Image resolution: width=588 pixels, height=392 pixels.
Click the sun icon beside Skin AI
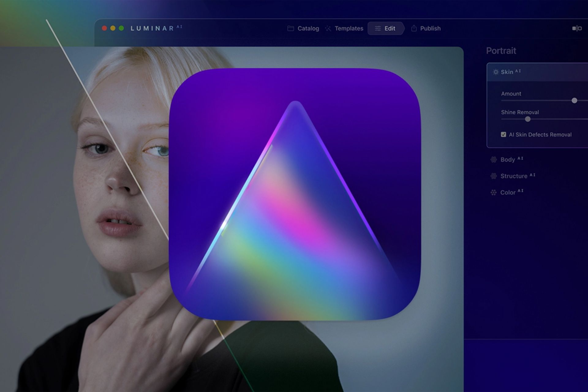[x=496, y=72]
